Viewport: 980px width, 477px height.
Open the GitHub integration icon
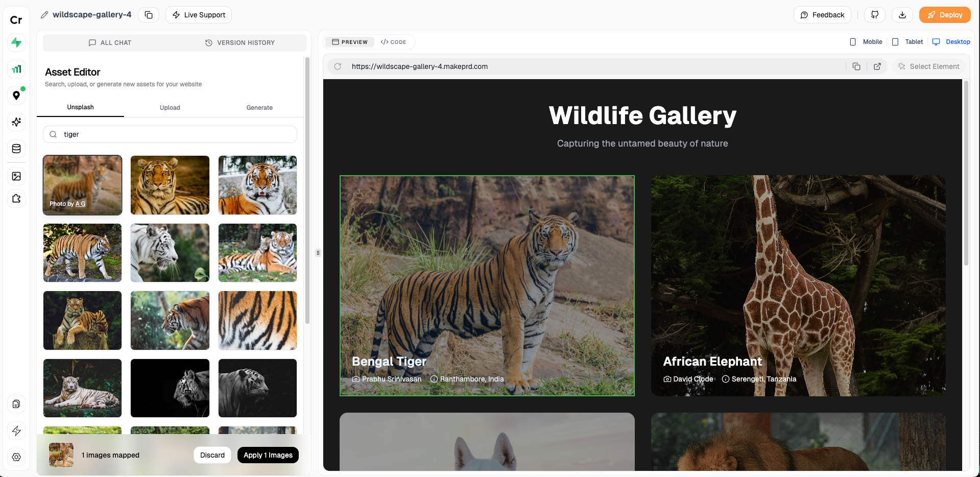point(874,15)
